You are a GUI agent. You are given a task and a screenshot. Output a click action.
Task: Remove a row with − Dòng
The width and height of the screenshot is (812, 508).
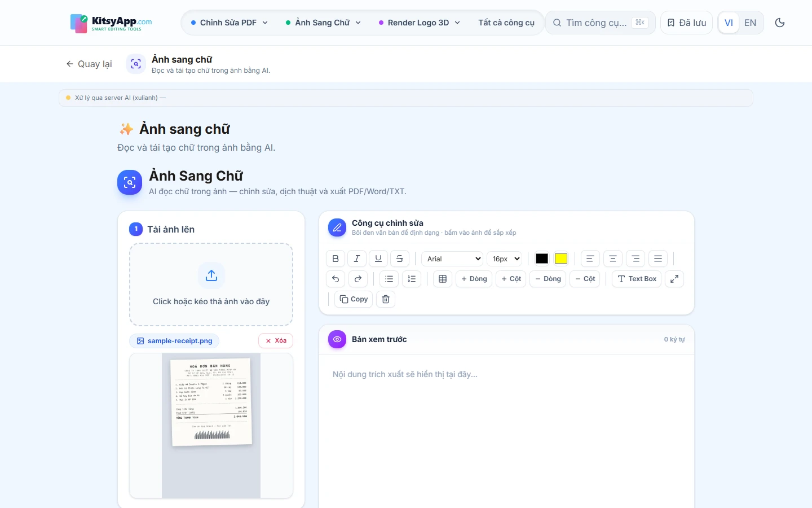click(x=548, y=279)
